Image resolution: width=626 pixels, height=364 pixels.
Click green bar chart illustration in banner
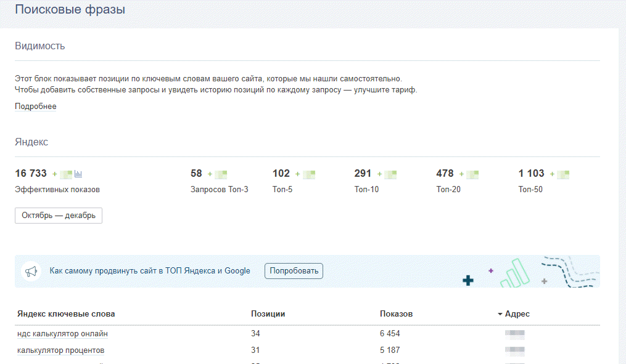click(515, 273)
